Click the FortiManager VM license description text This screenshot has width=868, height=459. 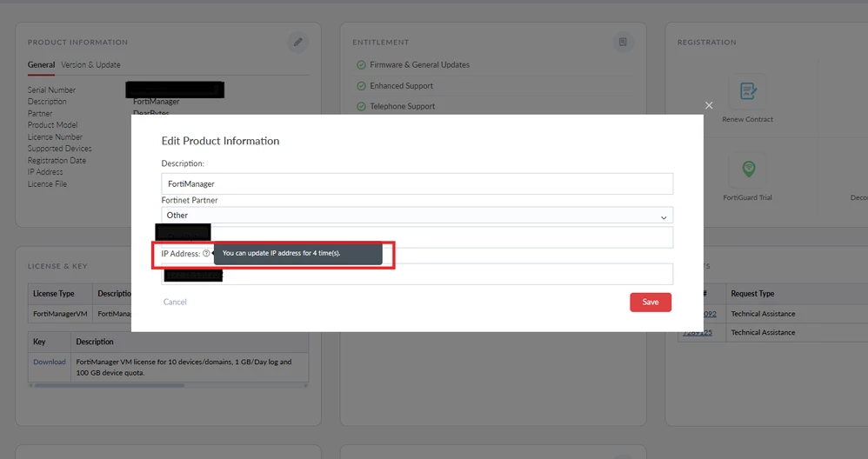(184, 367)
